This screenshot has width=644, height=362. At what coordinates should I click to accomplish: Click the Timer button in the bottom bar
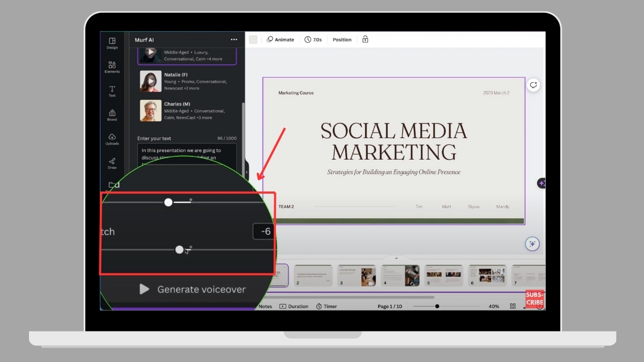326,306
